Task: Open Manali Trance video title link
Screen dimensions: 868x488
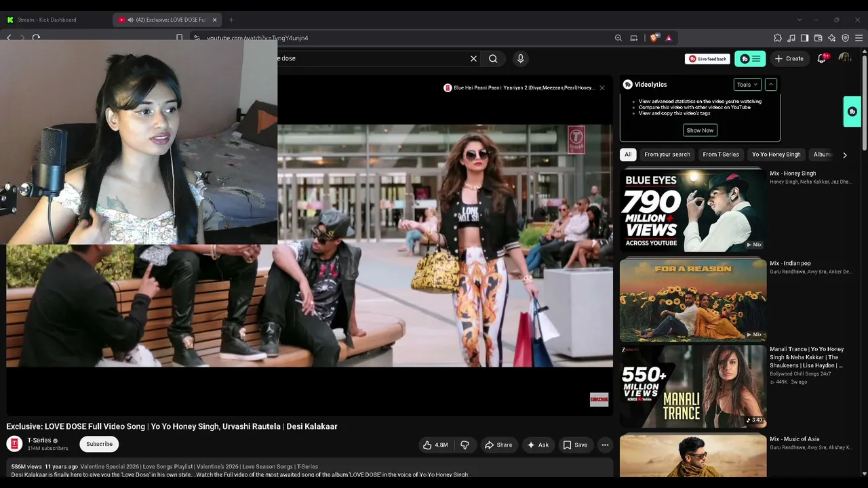Action: (x=807, y=357)
